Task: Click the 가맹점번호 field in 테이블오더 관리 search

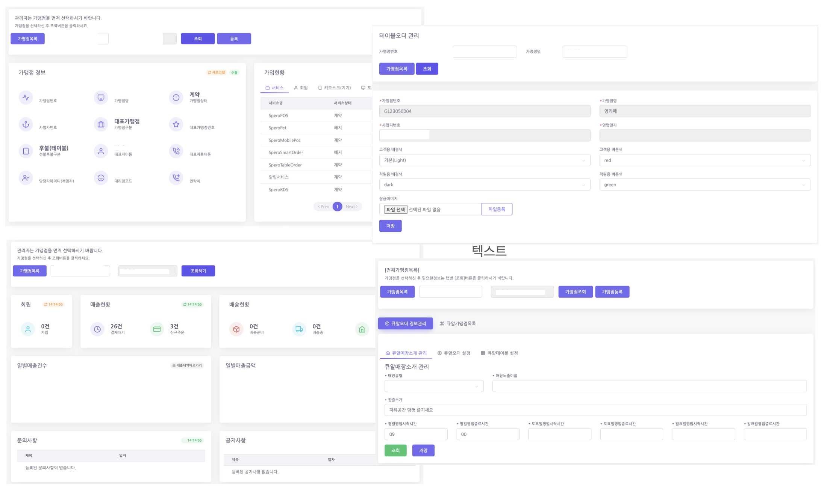Action: pyautogui.click(x=485, y=52)
